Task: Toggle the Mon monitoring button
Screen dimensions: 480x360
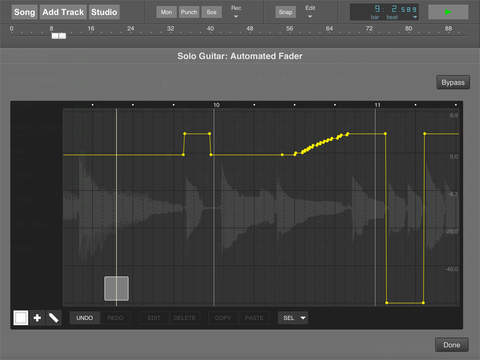Action: coord(166,12)
